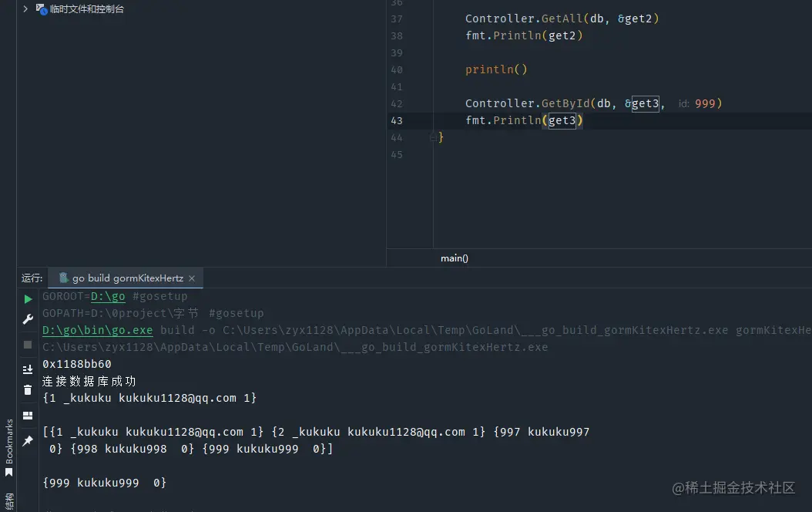
Task: Click the 0x1188bb60 console output line
Action: tap(76, 364)
